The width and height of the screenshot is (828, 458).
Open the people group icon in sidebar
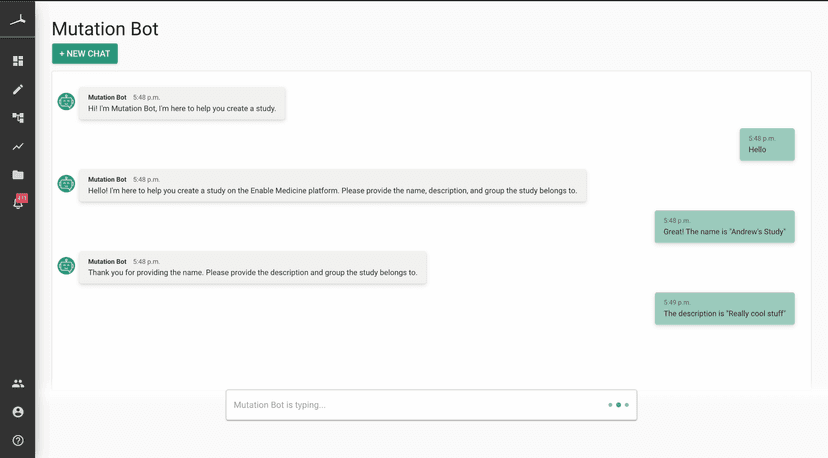18,384
